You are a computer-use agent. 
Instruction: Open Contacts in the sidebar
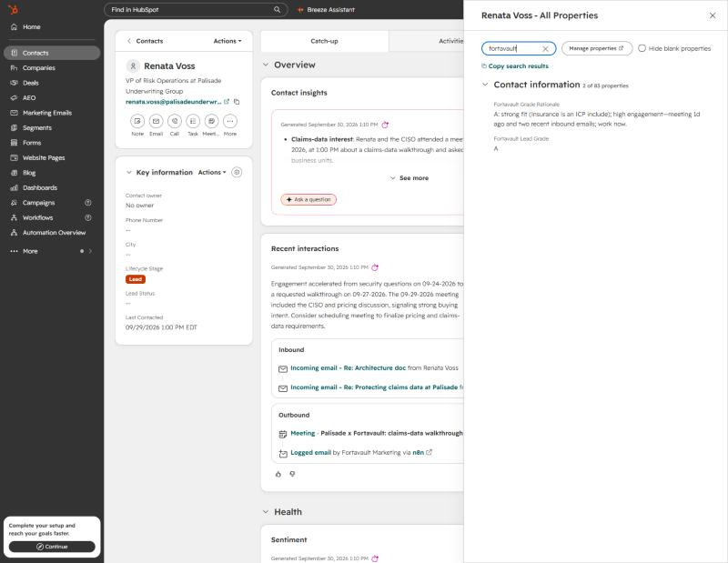click(x=51, y=53)
